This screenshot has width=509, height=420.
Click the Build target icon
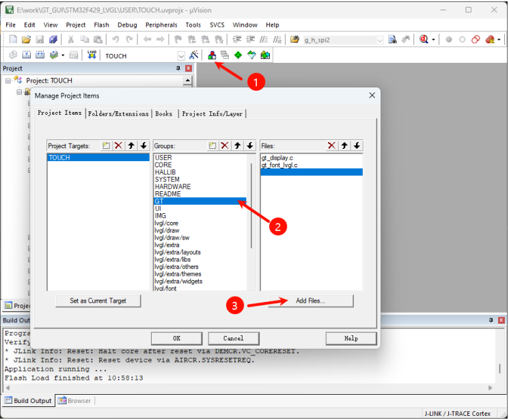coord(26,55)
